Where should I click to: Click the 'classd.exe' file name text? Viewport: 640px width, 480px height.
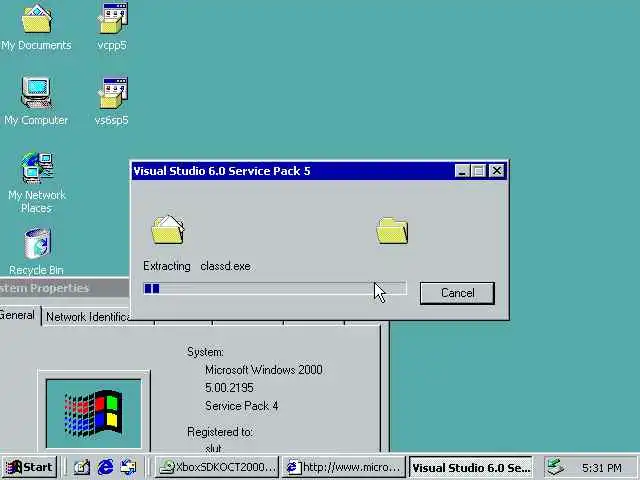225,266
